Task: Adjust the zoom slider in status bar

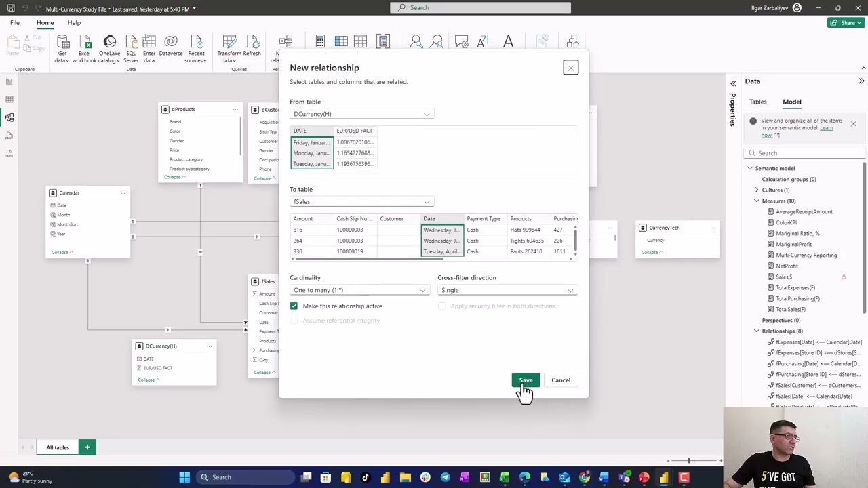Action: click(x=688, y=461)
